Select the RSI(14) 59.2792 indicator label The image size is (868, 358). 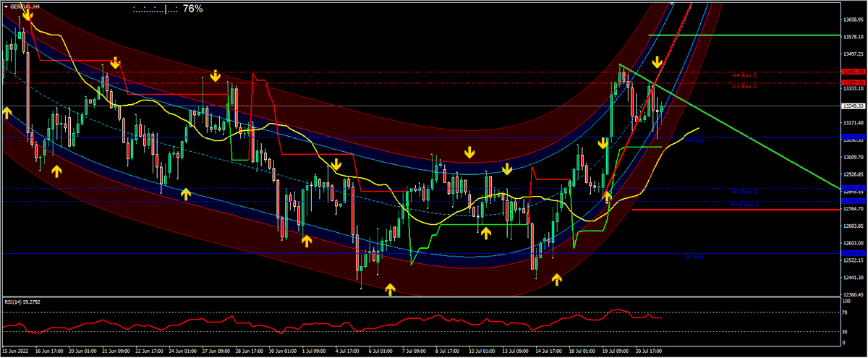22,302
